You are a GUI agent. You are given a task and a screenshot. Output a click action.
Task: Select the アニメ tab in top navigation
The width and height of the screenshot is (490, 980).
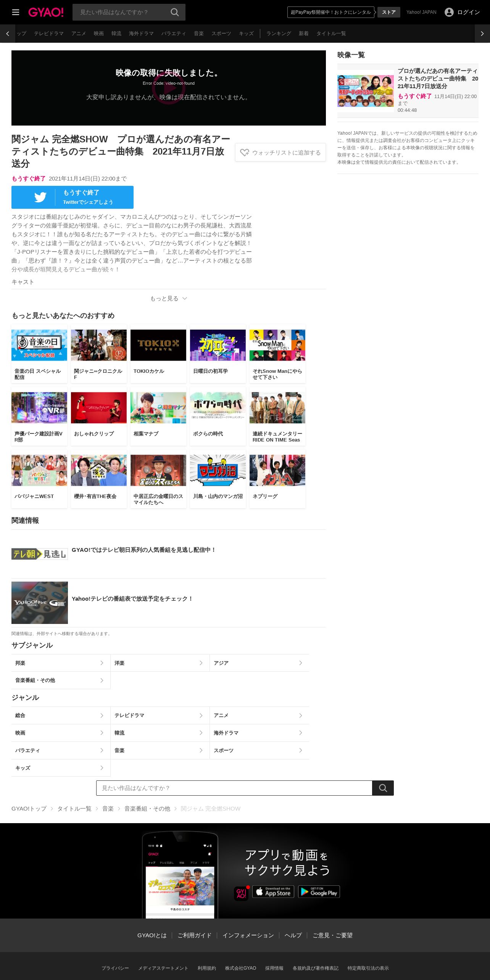pos(79,34)
